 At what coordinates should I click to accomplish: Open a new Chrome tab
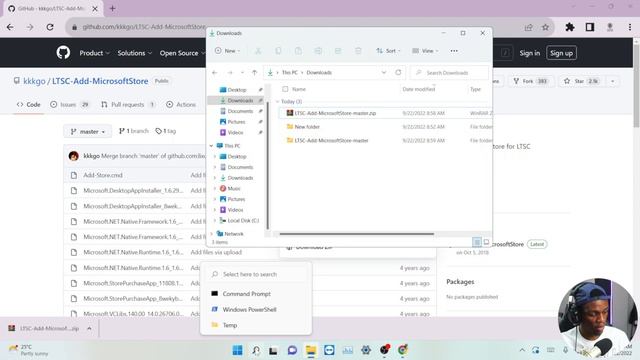tap(113, 8)
